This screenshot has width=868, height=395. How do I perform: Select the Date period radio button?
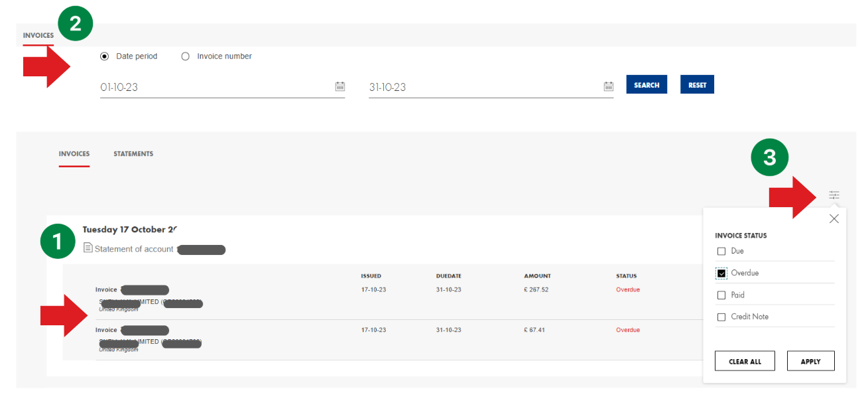(104, 56)
